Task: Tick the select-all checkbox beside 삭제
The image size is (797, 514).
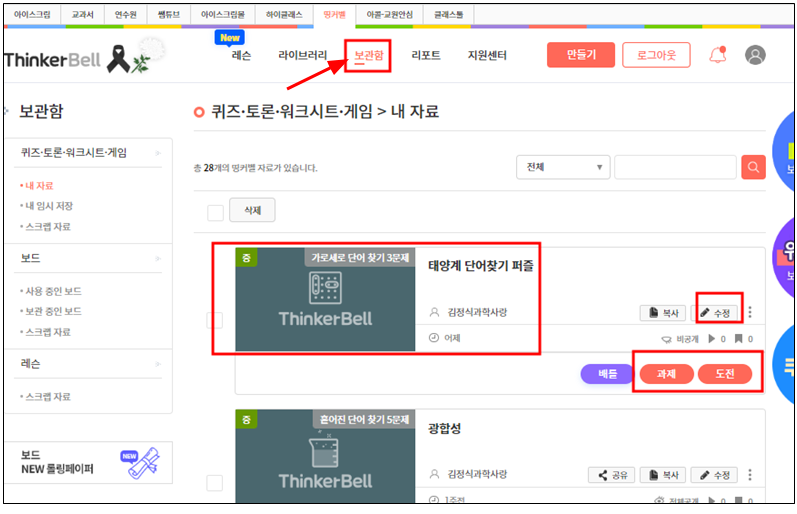Action: [x=216, y=213]
